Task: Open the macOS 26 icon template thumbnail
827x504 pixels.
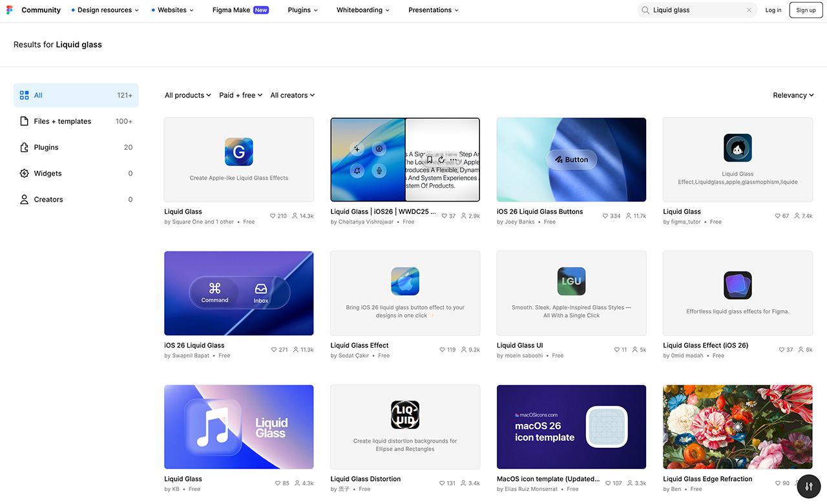Action: (x=571, y=427)
